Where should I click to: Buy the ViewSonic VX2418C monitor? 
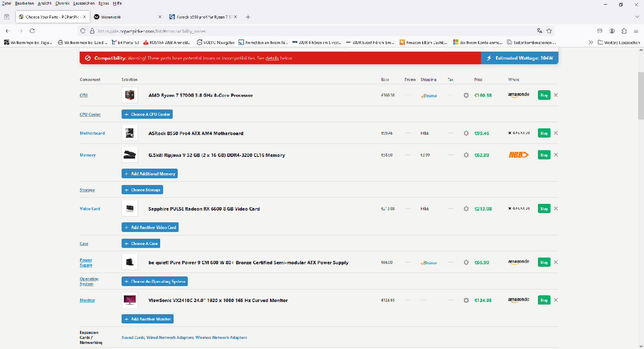(x=544, y=300)
